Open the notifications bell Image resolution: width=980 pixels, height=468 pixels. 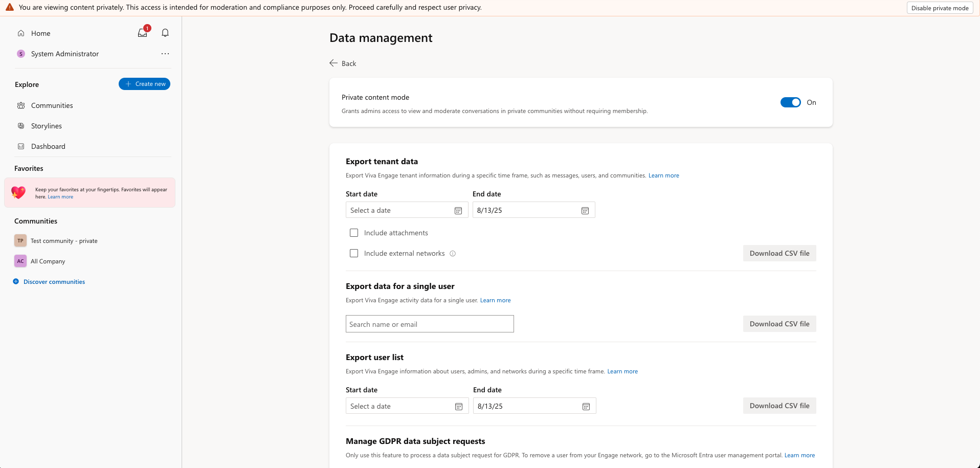pos(165,33)
